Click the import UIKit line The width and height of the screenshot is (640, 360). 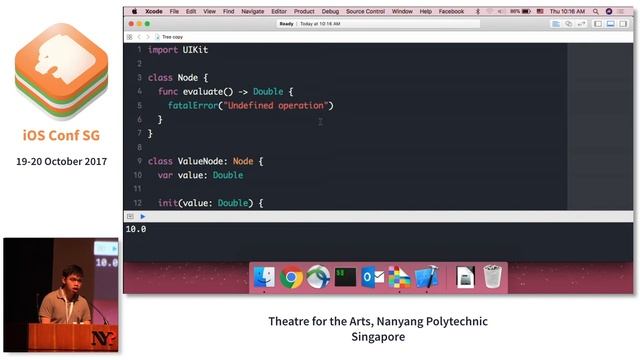(x=178, y=50)
